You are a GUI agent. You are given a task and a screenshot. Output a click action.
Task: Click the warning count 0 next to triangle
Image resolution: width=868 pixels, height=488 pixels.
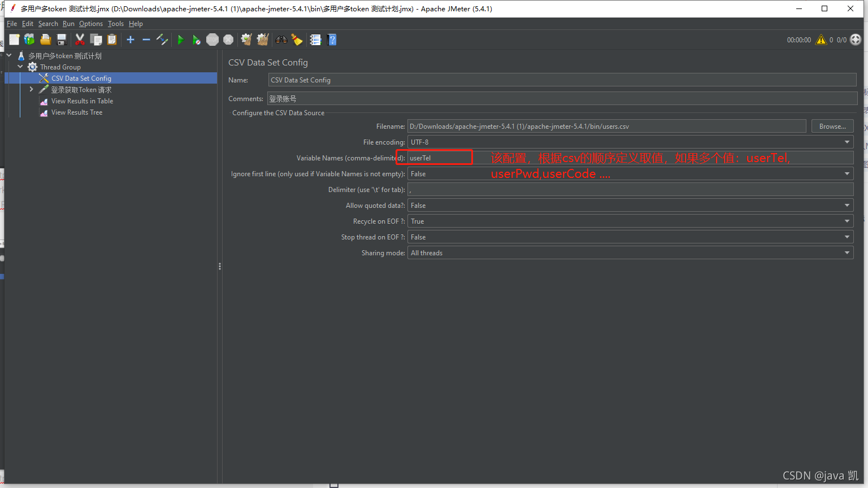[x=831, y=40]
